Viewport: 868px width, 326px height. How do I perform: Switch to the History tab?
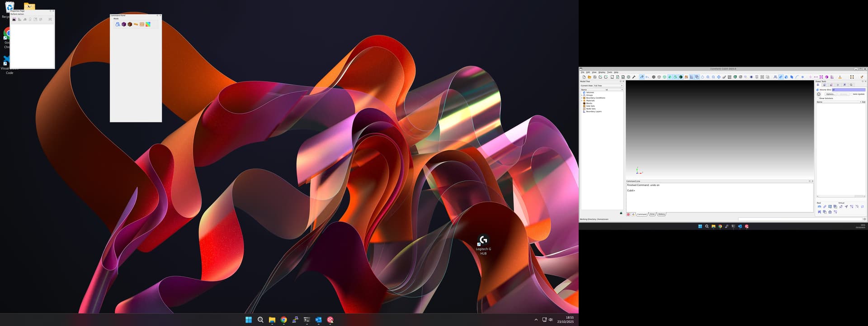click(x=661, y=214)
